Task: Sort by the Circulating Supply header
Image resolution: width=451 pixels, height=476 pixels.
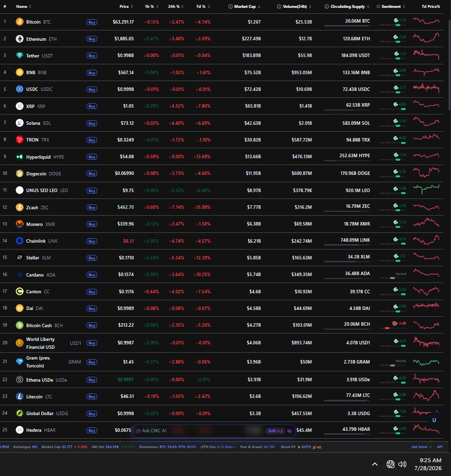Action: coord(350,6)
